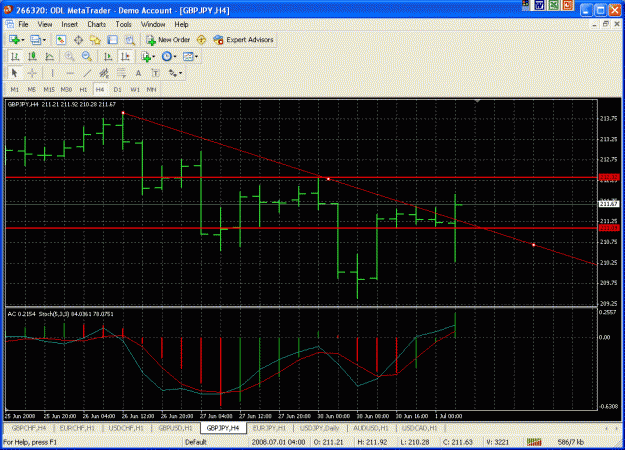
Task: Click the Default profile in status bar
Action: (x=196, y=442)
